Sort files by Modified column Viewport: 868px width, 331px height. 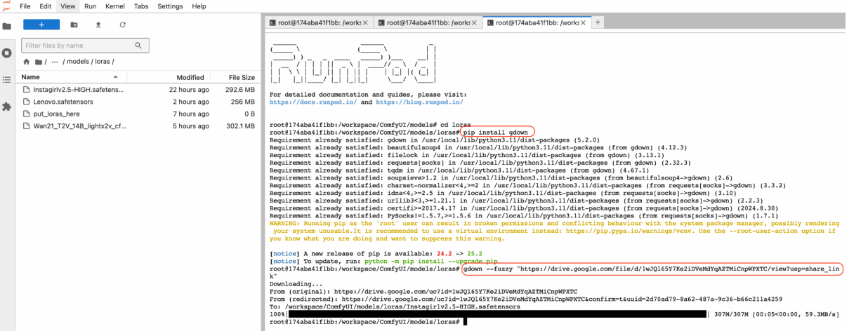(x=190, y=77)
